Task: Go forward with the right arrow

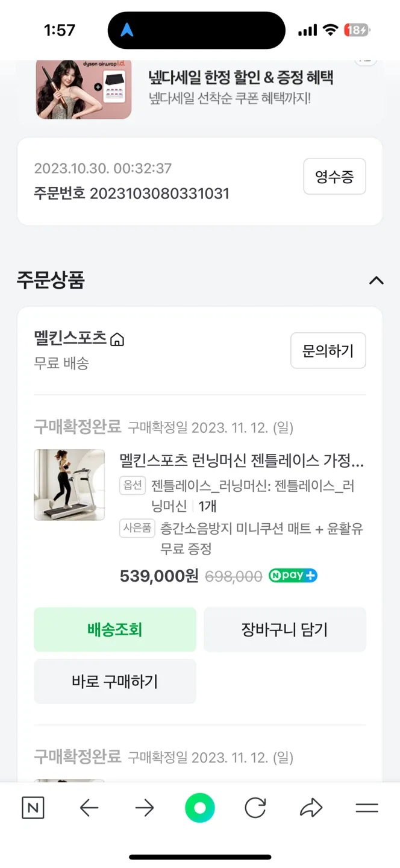Action: coord(145,808)
